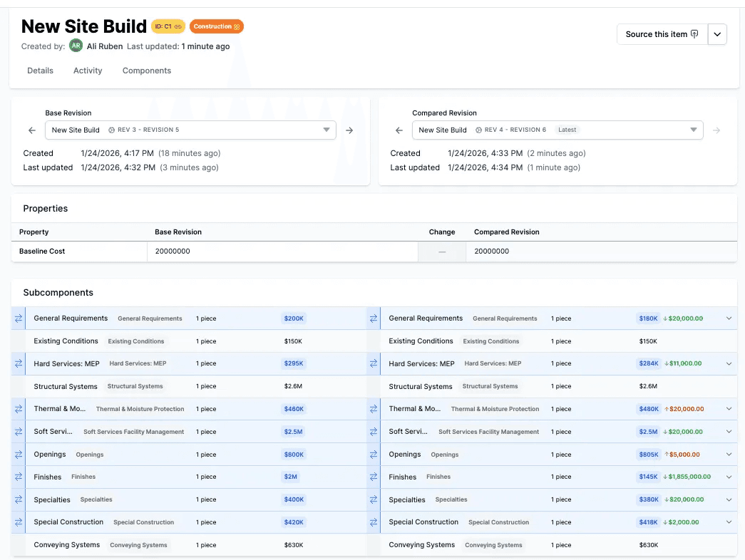The height and width of the screenshot is (560, 745).
Task: Click the Ali Ruben creator name
Action: coord(105,46)
